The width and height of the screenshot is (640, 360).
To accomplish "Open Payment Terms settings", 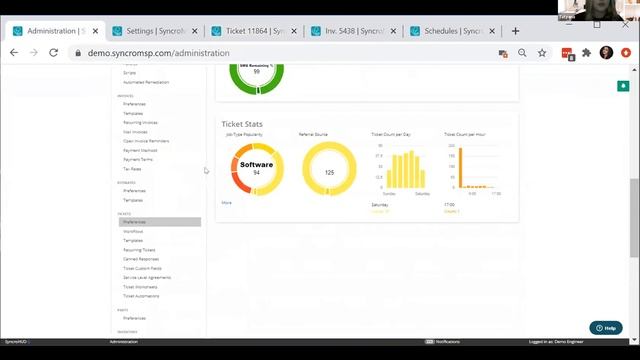I will click(138, 159).
